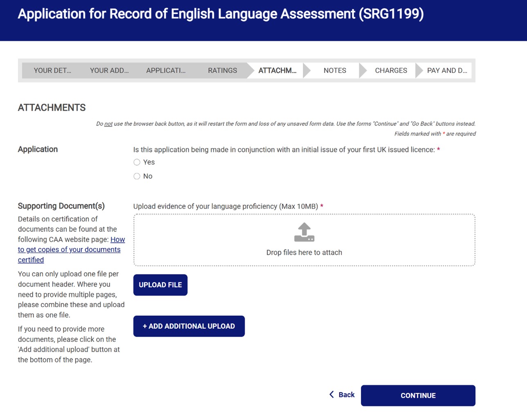This screenshot has height=420, width=527.
Task: Go to the YOUR DET... step
Action: [52, 70]
